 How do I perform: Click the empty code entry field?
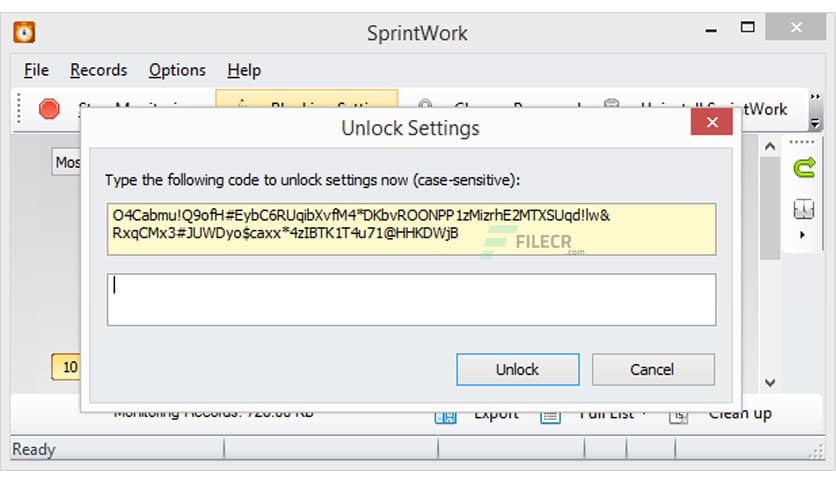411,300
